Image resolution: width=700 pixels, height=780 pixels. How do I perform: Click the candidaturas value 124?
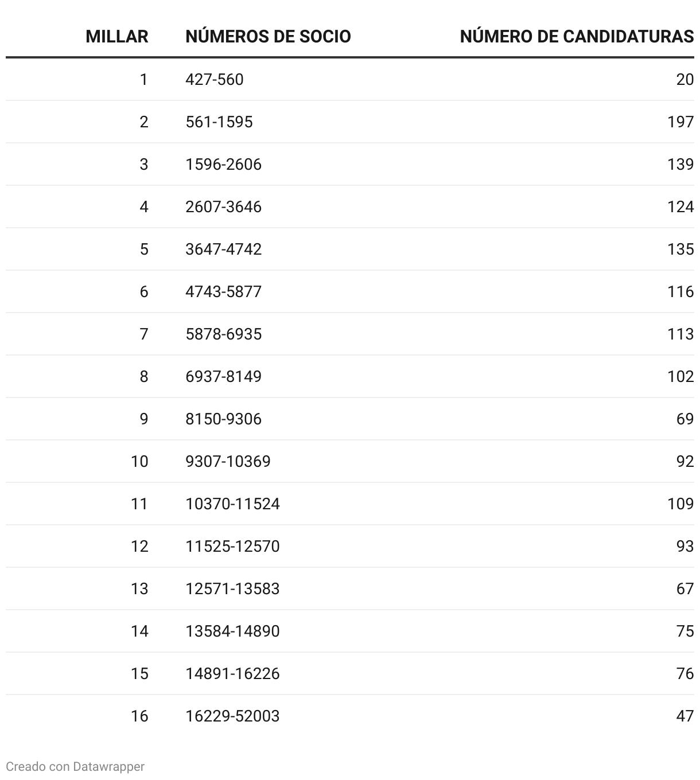tap(680, 206)
